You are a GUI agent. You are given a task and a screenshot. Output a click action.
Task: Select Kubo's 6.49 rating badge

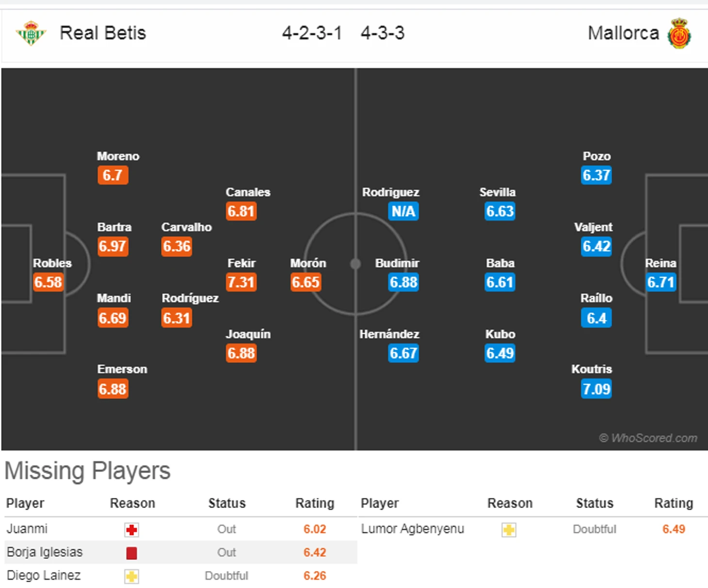point(500,353)
